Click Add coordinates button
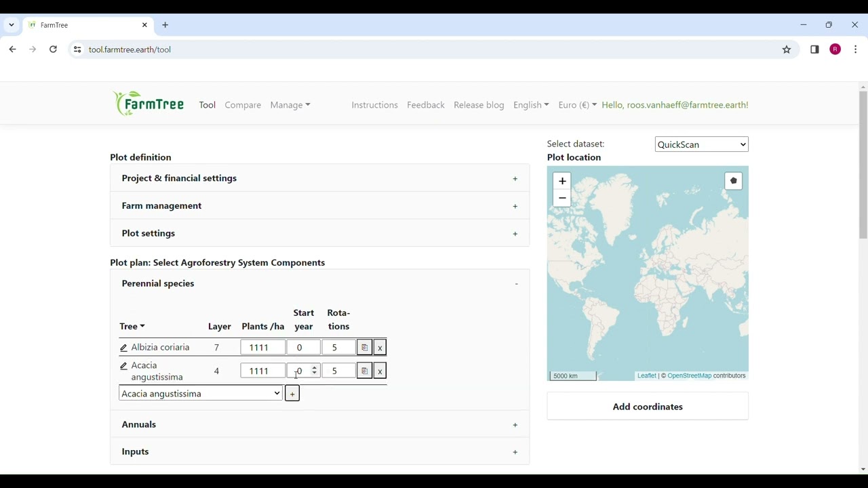The width and height of the screenshot is (868, 488). (x=648, y=407)
